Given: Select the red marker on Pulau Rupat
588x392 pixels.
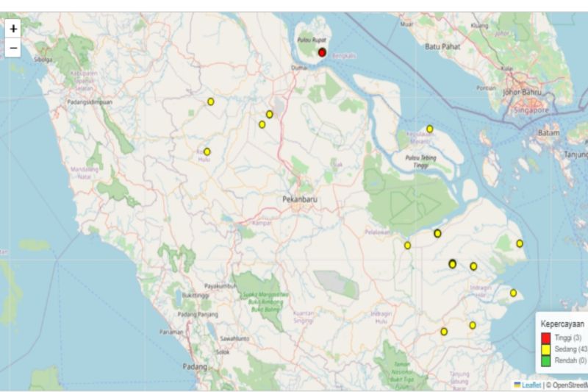Looking at the screenshot, I should coord(322,52).
